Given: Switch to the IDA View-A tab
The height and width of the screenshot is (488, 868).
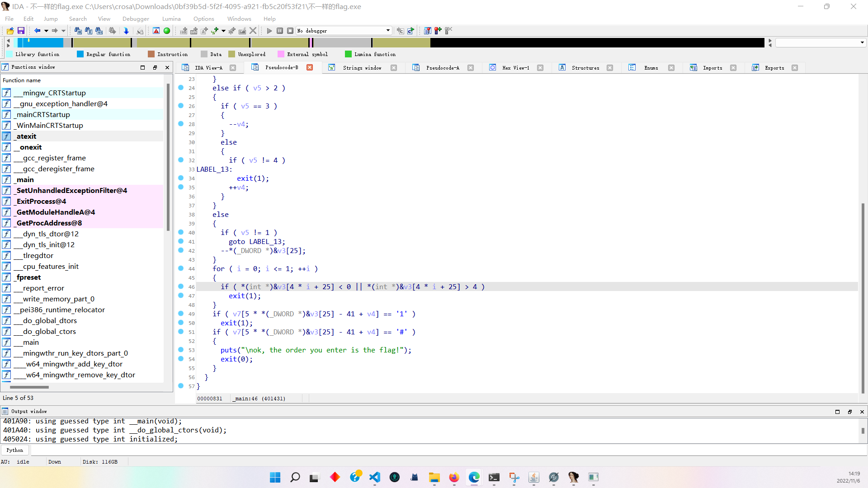Looking at the screenshot, I should (208, 68).
